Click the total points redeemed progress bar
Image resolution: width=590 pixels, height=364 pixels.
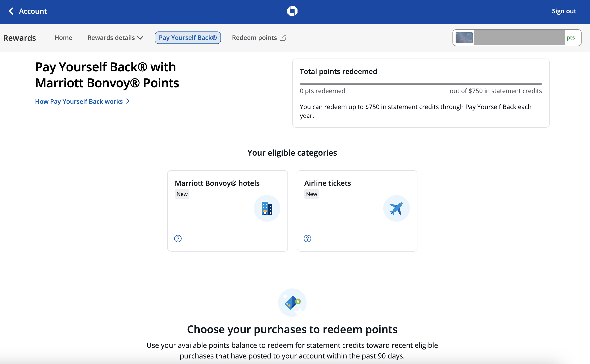[x=421, y=84]
